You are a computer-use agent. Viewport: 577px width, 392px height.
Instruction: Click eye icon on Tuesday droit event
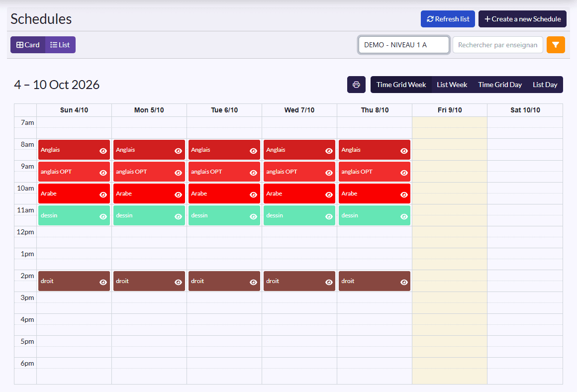(253, 283)
